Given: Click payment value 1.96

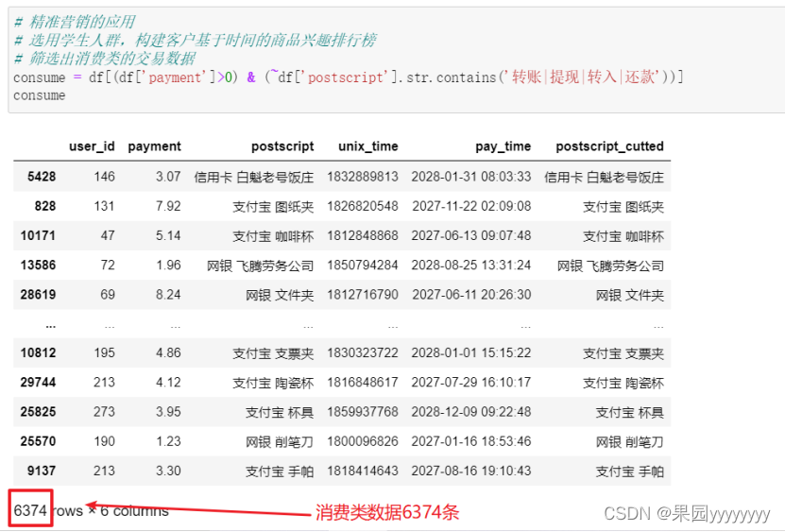Looking at the screenshot, I should point(168,265).
